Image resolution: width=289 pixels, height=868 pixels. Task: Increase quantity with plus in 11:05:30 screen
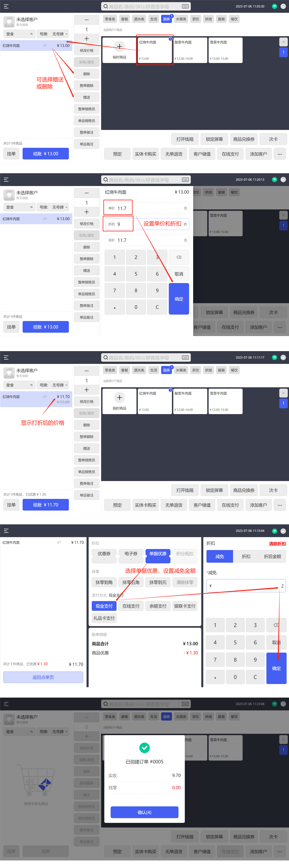pos(86,39)
